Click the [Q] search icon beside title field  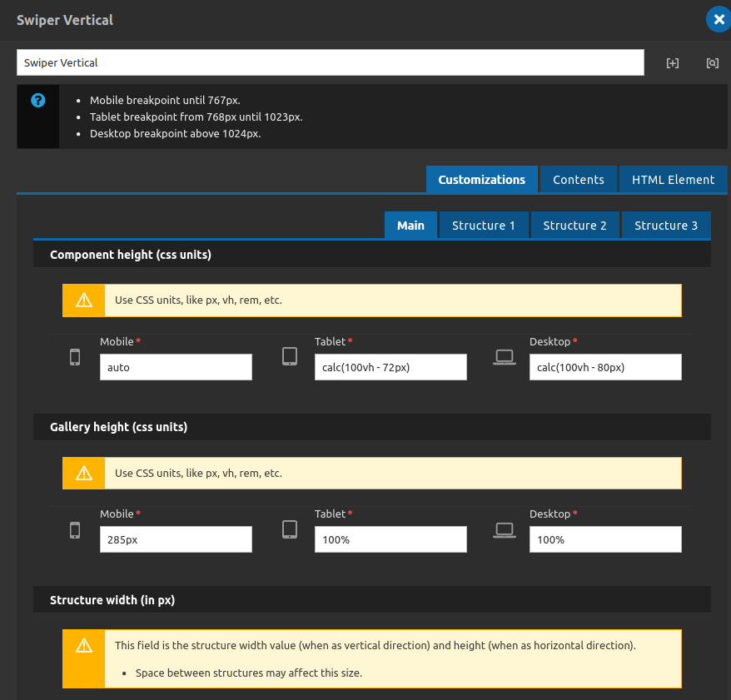click(x=713, y=63)
